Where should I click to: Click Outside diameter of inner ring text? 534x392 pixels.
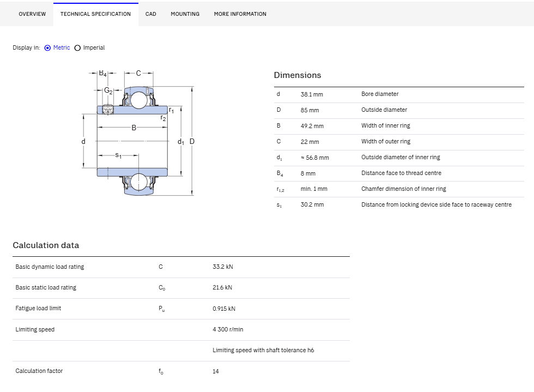tap(400, 157)
